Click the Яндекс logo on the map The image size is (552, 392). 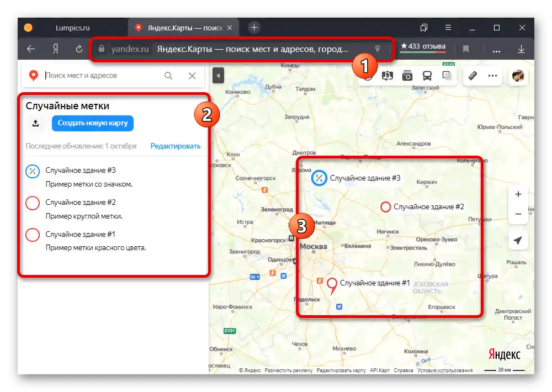pyautogui.click(x=504, y=354)
